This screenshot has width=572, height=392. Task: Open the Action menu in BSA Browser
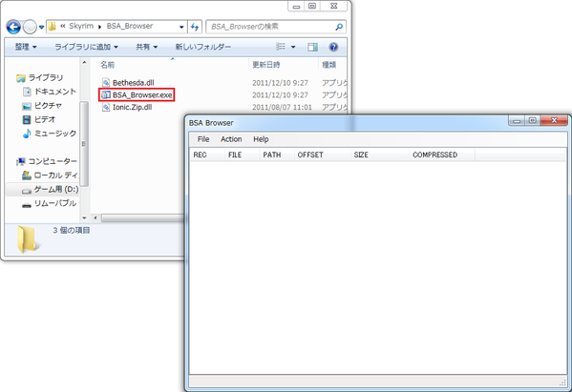pos(231,139)
